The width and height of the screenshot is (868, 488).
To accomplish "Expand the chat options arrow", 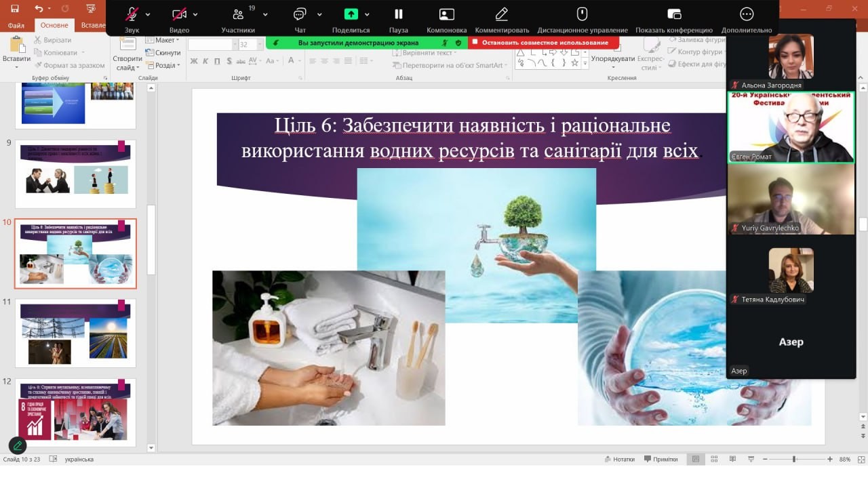I will point(319,14).
